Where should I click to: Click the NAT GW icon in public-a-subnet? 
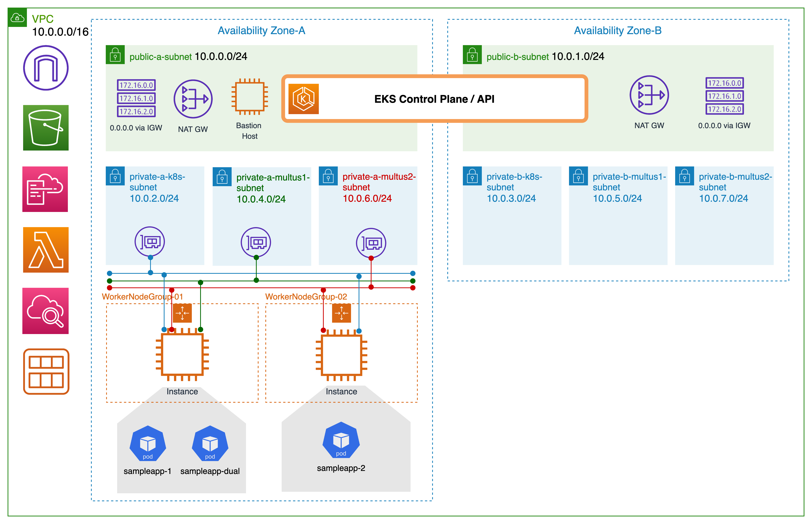point(193,99)
